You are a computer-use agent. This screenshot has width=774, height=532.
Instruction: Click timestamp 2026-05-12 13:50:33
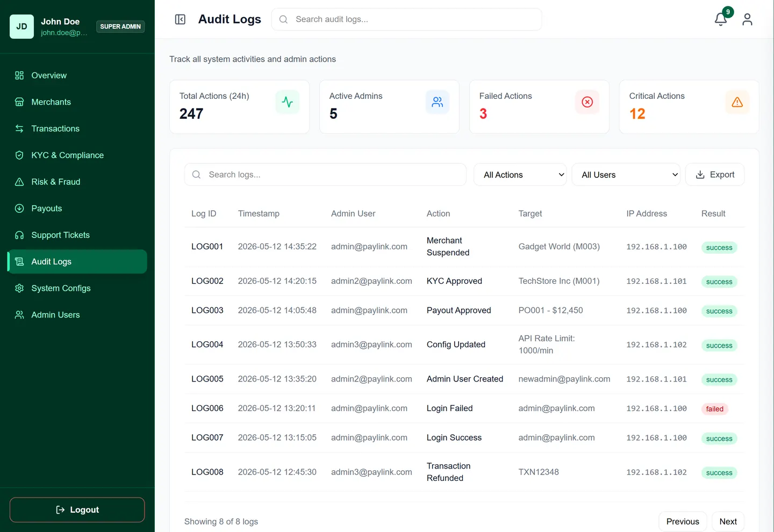[277, 344]
